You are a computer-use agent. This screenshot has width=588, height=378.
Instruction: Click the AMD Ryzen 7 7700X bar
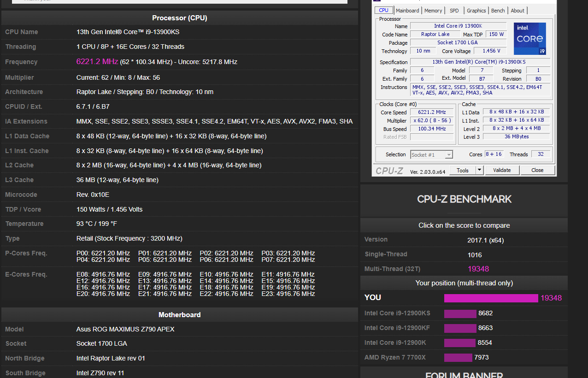[458, 358]
